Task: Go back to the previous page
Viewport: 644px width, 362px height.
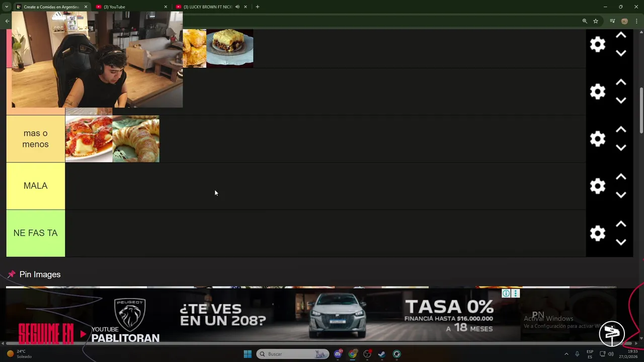Action: (7, 21)
